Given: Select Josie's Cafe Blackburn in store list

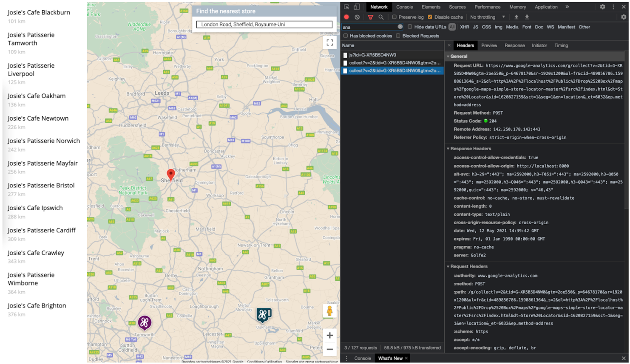Looking at the screenshot, I should pyautogui.click(x=39, y=13).
